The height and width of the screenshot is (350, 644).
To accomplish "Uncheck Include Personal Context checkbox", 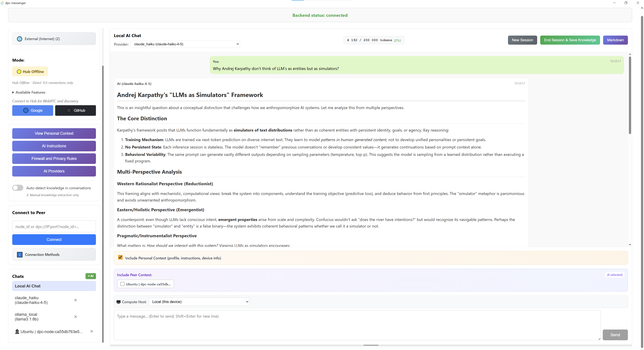I will pos(120,257).
